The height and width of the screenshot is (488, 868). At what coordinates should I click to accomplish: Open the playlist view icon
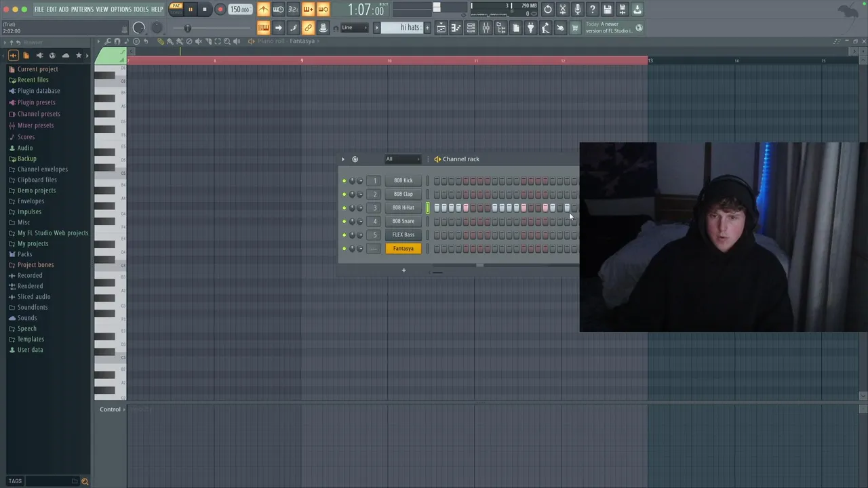coord(441,28)
